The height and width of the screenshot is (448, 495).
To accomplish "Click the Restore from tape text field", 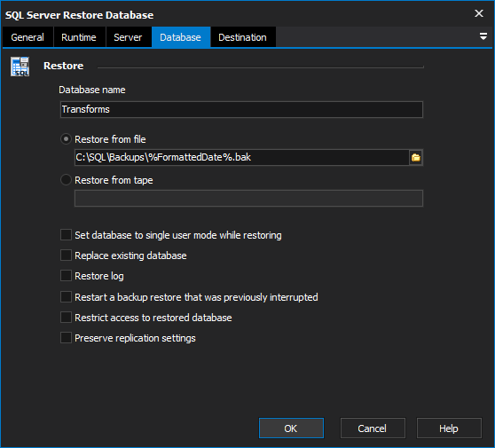I will 248,198.
